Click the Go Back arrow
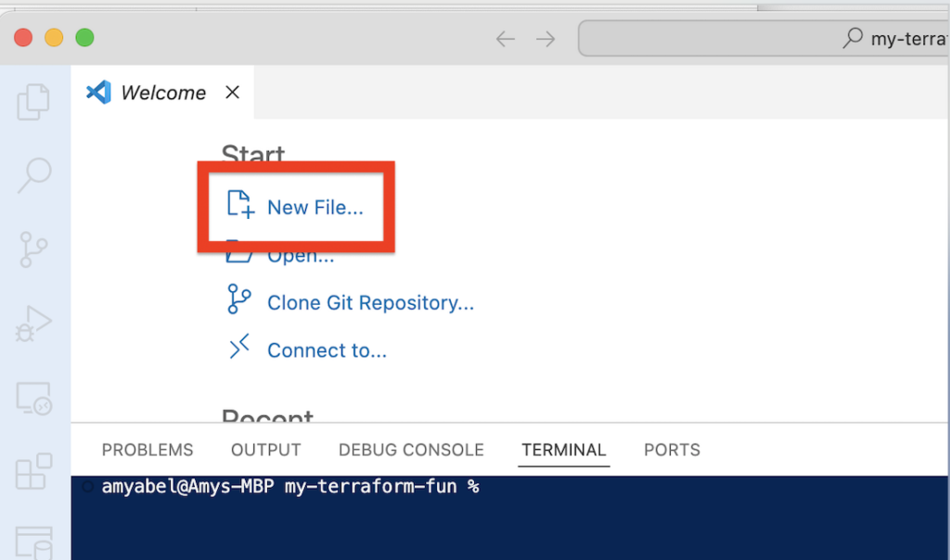This screenshot has height=560, width=950. pyautogui.click(x=505, y=39)
